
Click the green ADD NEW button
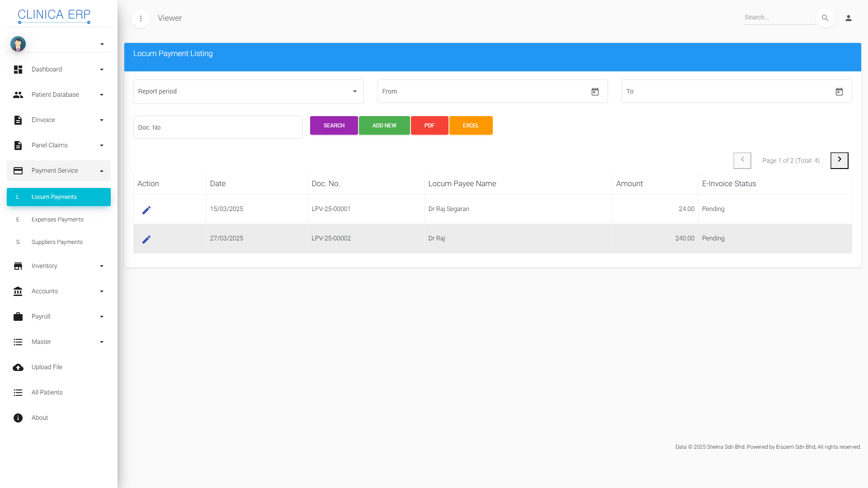[x=384, y=126]
